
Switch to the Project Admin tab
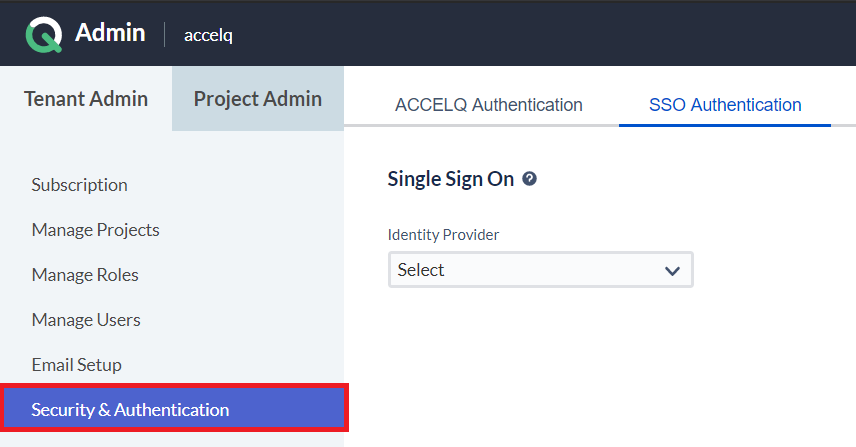click(258, 99)
